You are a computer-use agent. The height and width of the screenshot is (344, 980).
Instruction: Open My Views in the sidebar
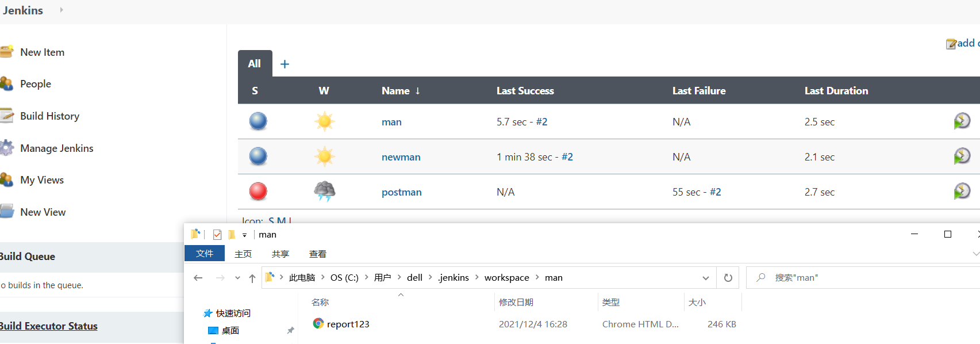pos(42,180)
